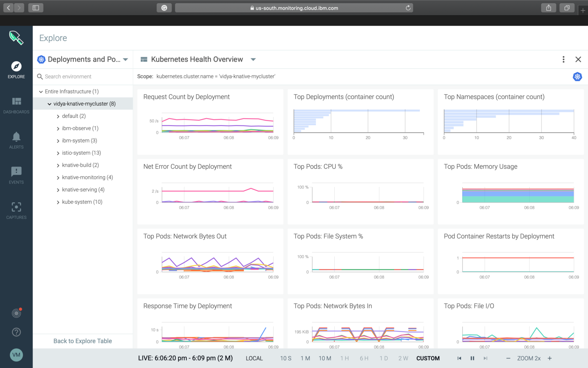
Task: Open a new browser tab
Action: 583,10
